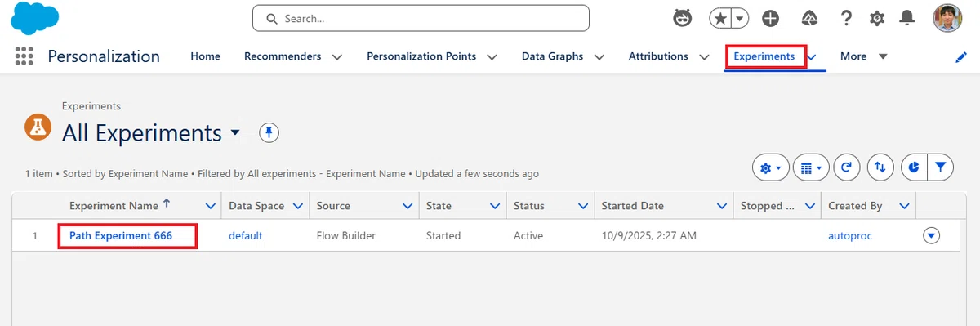Open the More navigation menu
The width and height of the screenshot is (980, 326).
point(863,56)
